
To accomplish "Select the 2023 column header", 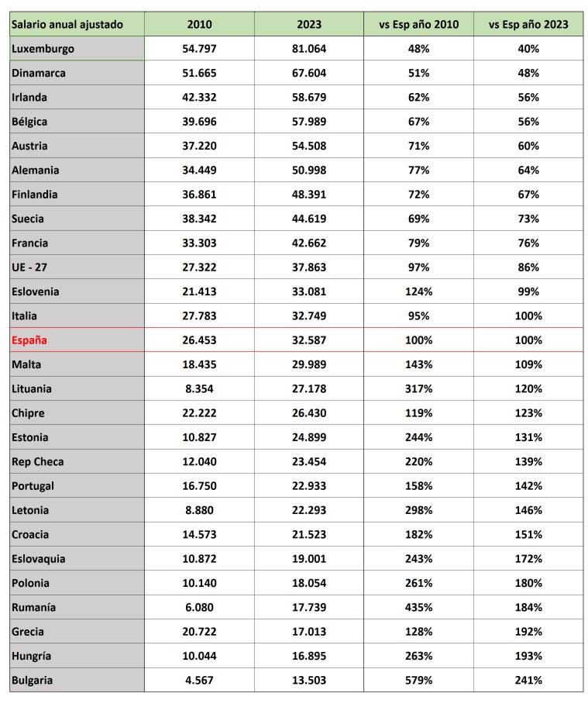I will click(309, 24).
